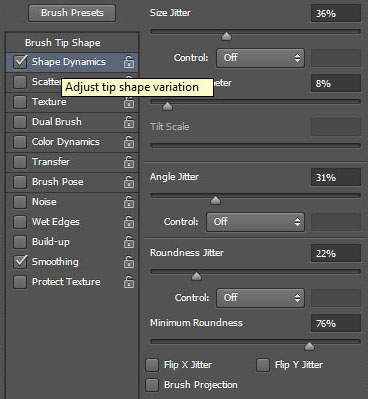Click the Roundness Jitter 22% value field
The height and width of the screenshot is (399, 368).
(x=336, y=253)
